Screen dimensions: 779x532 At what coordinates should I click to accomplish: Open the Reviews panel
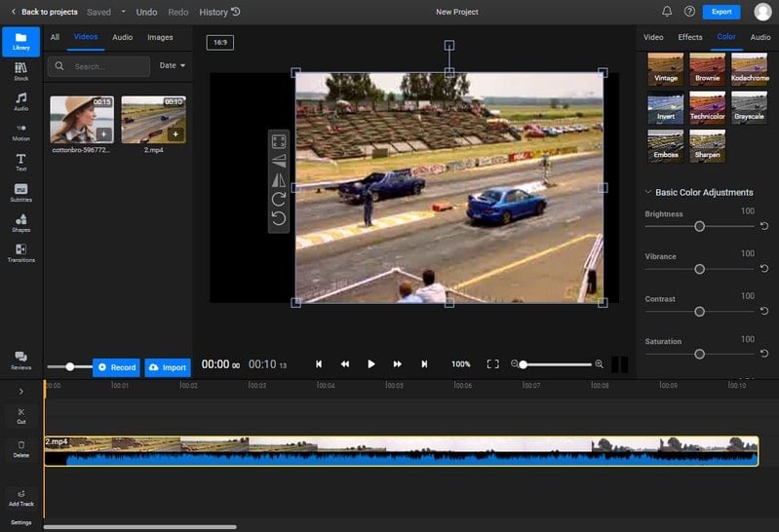pos(20,361)
